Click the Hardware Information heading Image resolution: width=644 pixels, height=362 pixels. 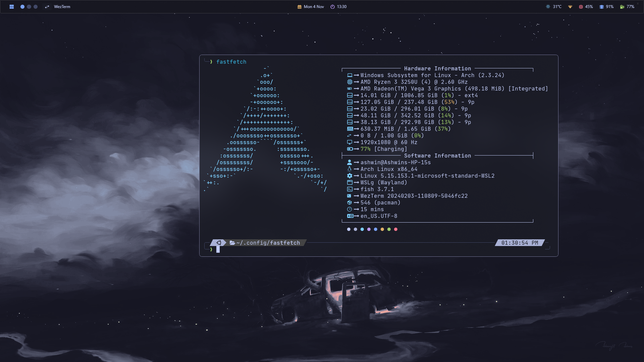(437, 68)
